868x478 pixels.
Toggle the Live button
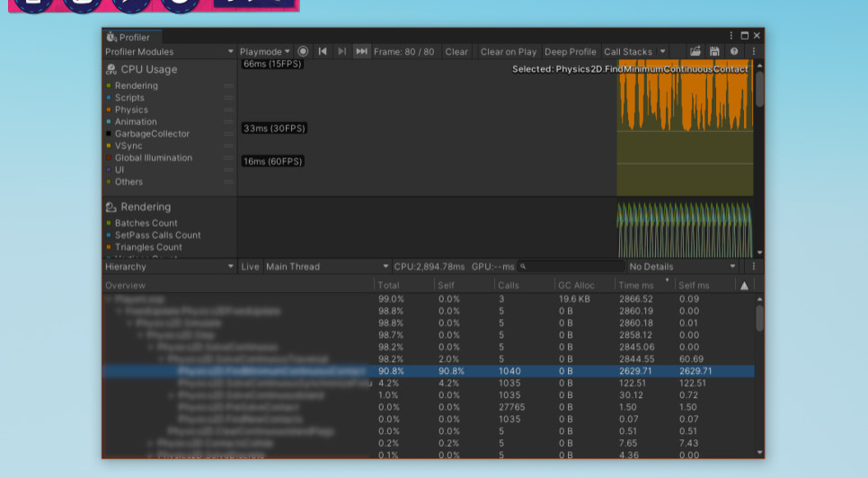[250, 267]
